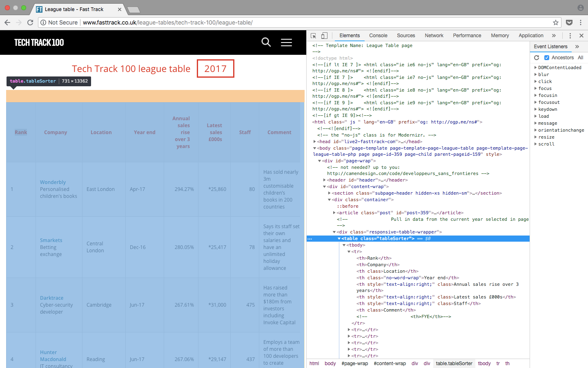Click the ellipsis beside selected table node
Viewport: 588px width, 368px height.
coord(310,239)
